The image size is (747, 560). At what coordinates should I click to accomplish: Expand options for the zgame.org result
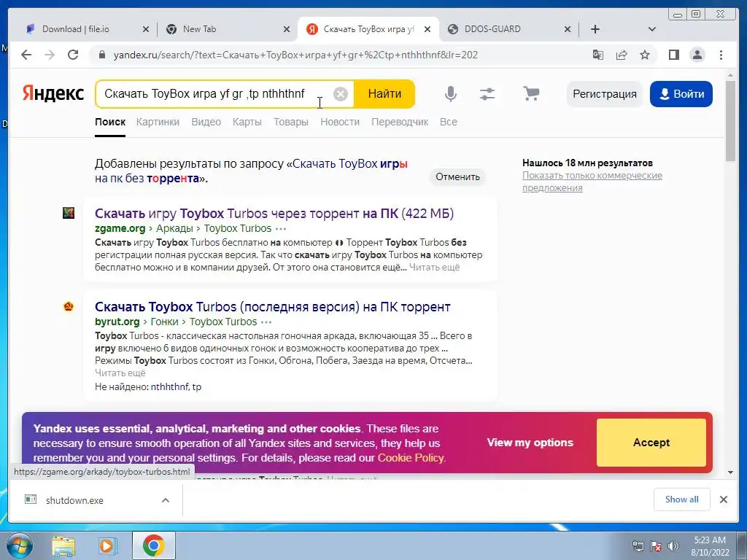click(x=281, y=228)
